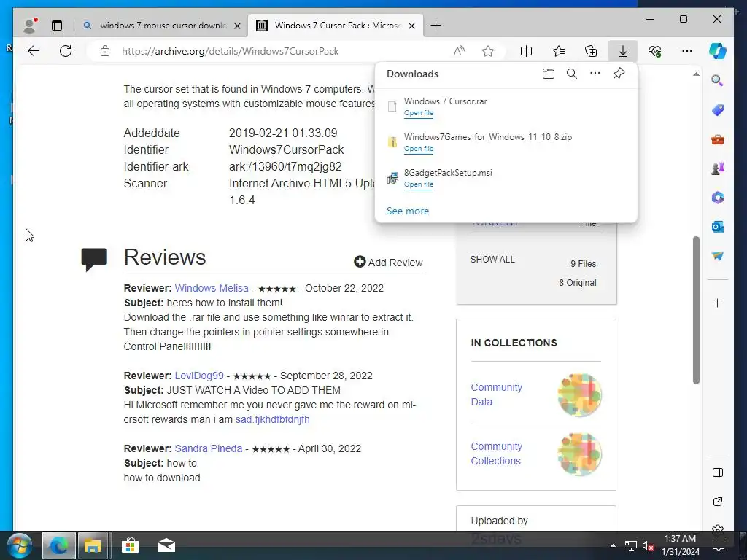The height and width of the screenshot is (560, 747).
Task: Click Community Collections thumbnail image
Action: (x=579, y=454)
